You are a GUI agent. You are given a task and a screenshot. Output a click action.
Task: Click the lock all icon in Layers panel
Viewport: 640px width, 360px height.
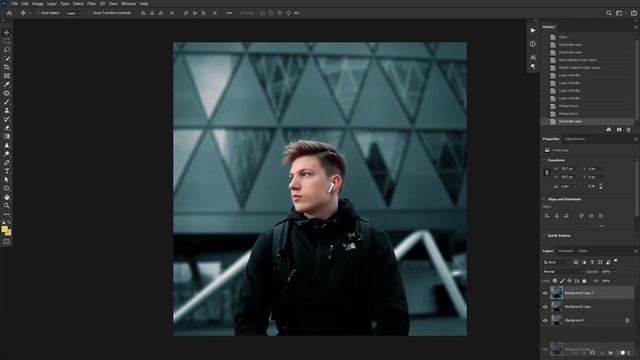(x=584, y=281)
